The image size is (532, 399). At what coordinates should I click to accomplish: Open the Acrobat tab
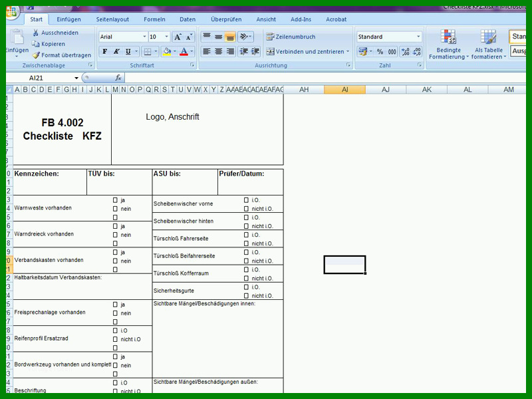tap(336, 19)
